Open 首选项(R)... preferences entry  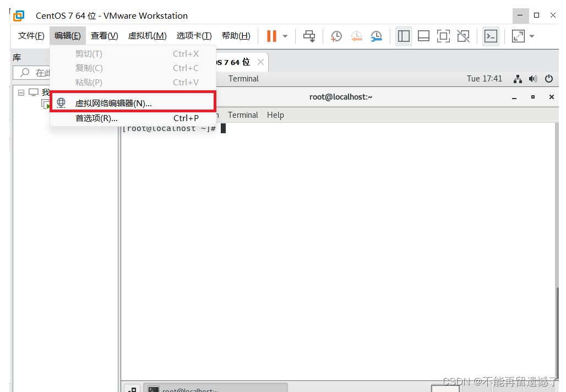coord(133,118)
